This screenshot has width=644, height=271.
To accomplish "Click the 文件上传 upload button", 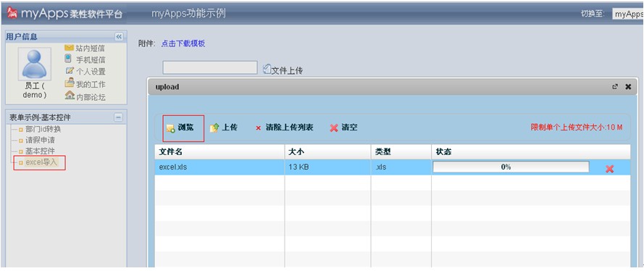I will [x=283, y=70].
